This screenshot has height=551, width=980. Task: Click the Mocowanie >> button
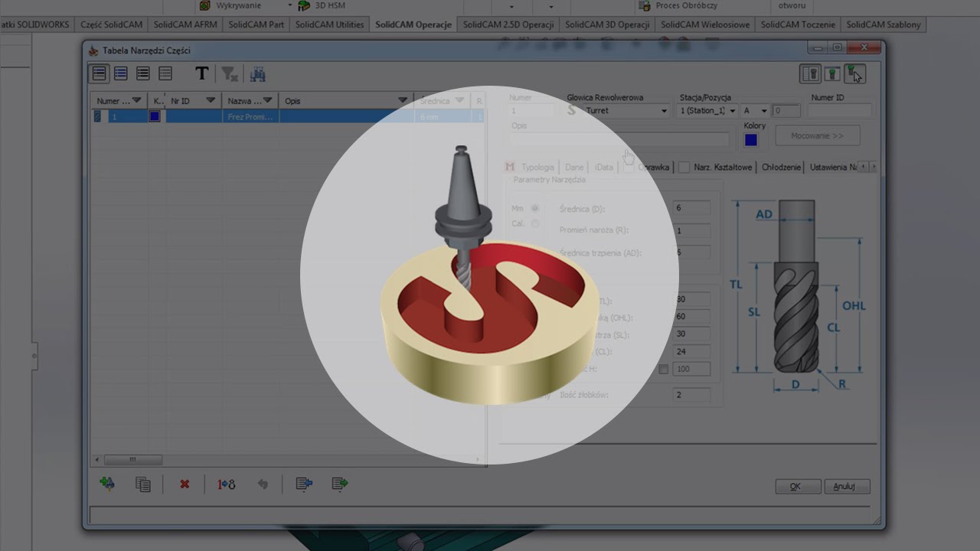[x=817, y=136]
